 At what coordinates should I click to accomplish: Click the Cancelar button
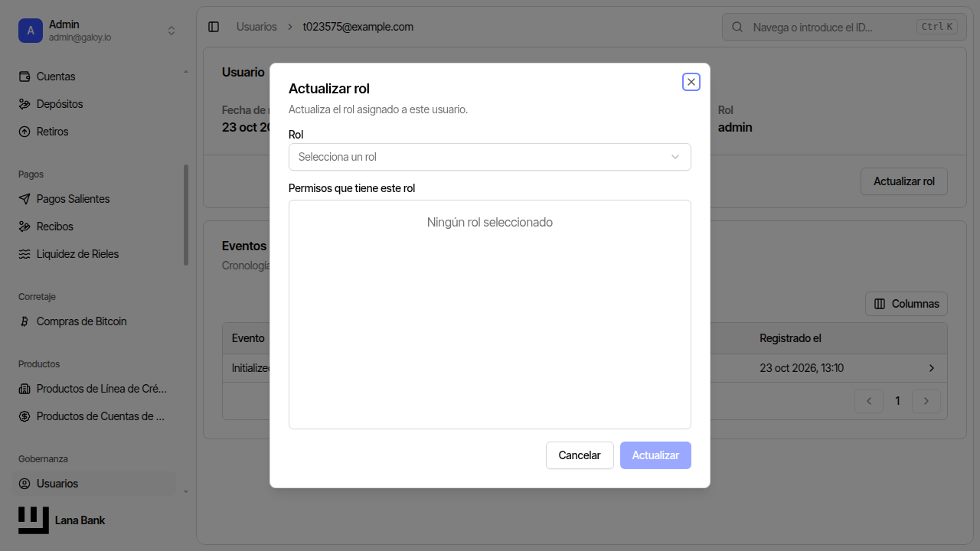point(580,455)
